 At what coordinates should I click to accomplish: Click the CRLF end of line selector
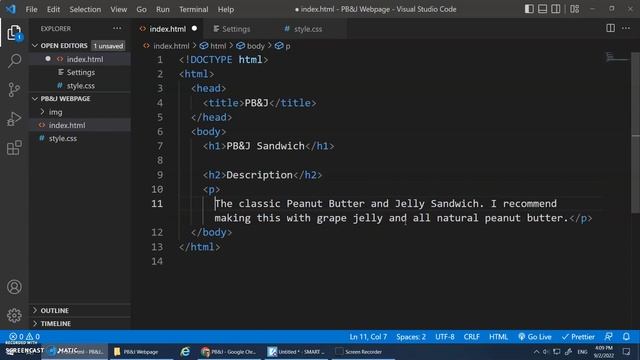471,337
